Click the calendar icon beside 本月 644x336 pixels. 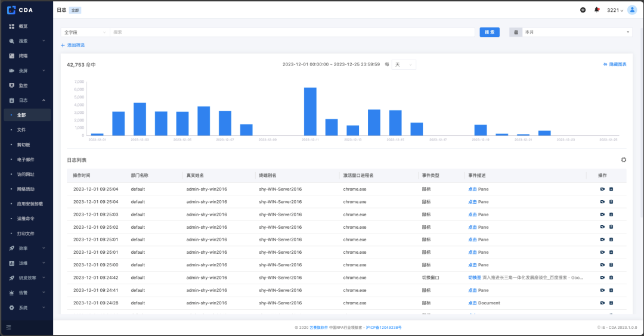tap(516, 32)
